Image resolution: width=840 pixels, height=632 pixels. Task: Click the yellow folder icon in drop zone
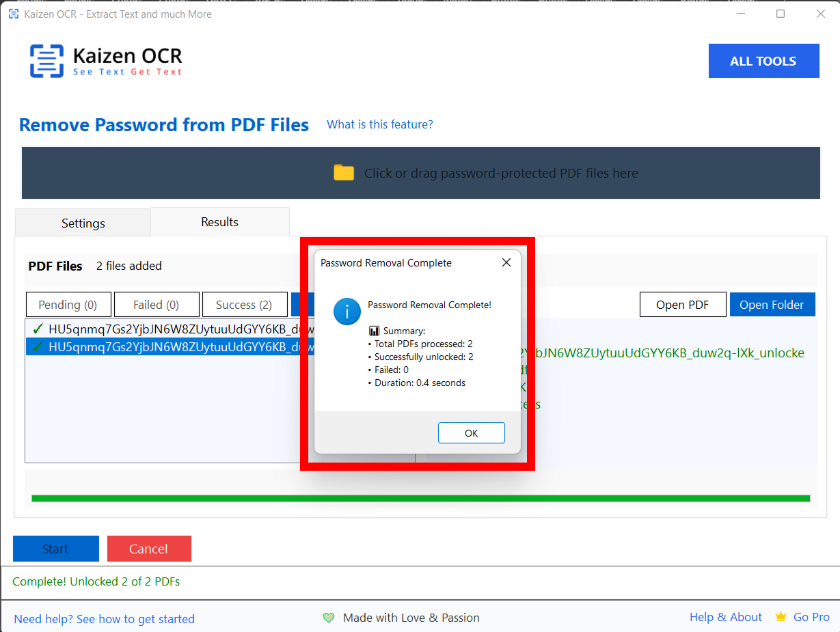tap(344, 173)
